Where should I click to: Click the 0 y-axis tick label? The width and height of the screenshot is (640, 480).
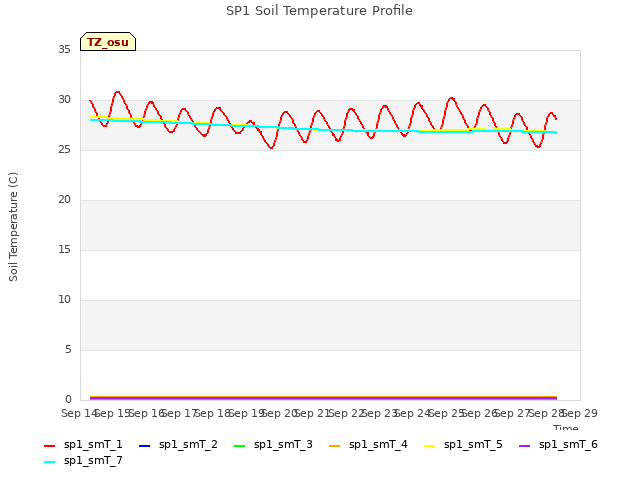tap(68, 400)
